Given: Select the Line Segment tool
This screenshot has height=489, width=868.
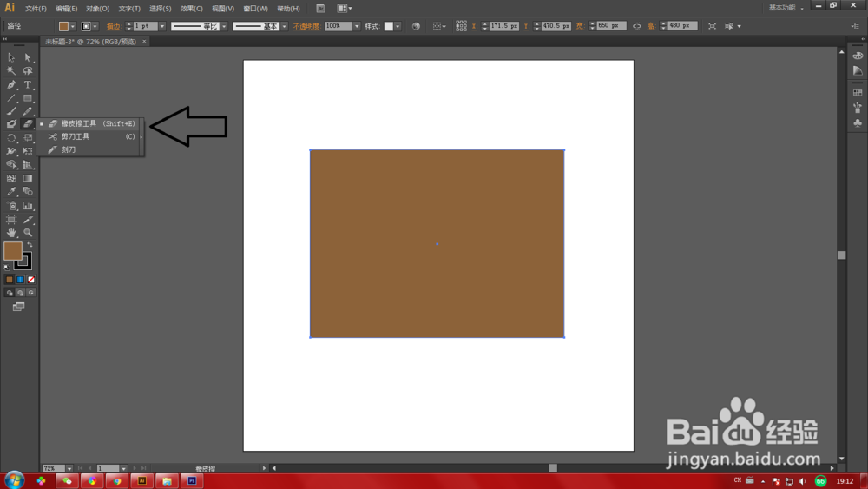Looking at the screenshot, I should 11,98.
